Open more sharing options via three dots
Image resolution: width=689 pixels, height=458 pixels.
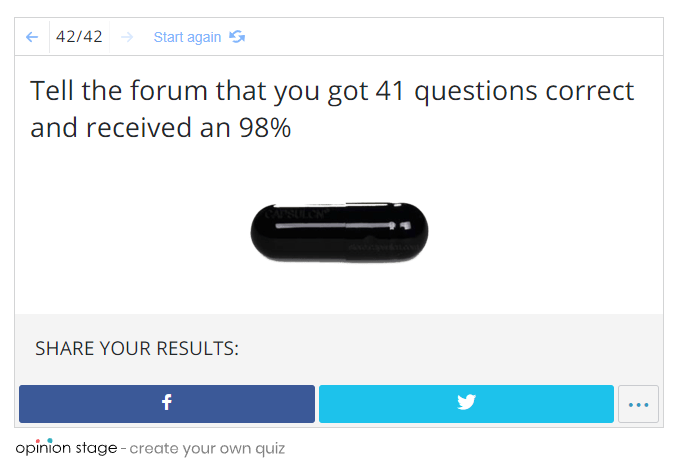point(638,404)
